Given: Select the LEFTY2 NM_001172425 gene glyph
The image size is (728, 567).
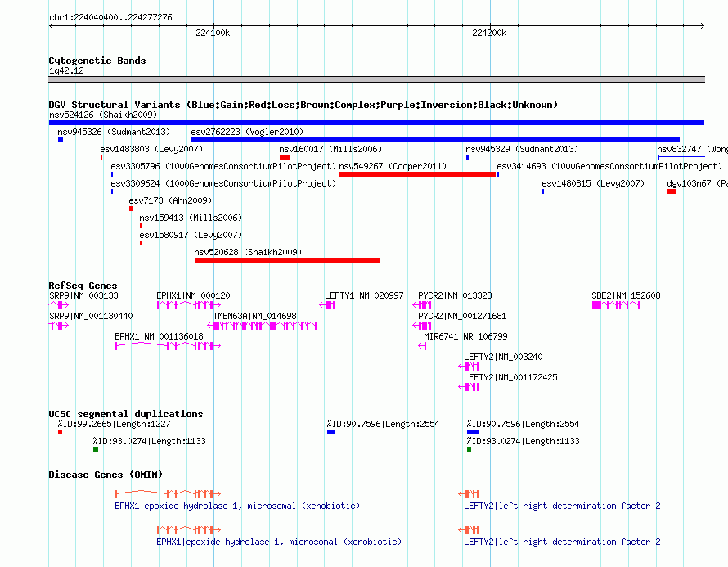Looking at the screenshot, I should pyautogui.click(x=469, y=387).
